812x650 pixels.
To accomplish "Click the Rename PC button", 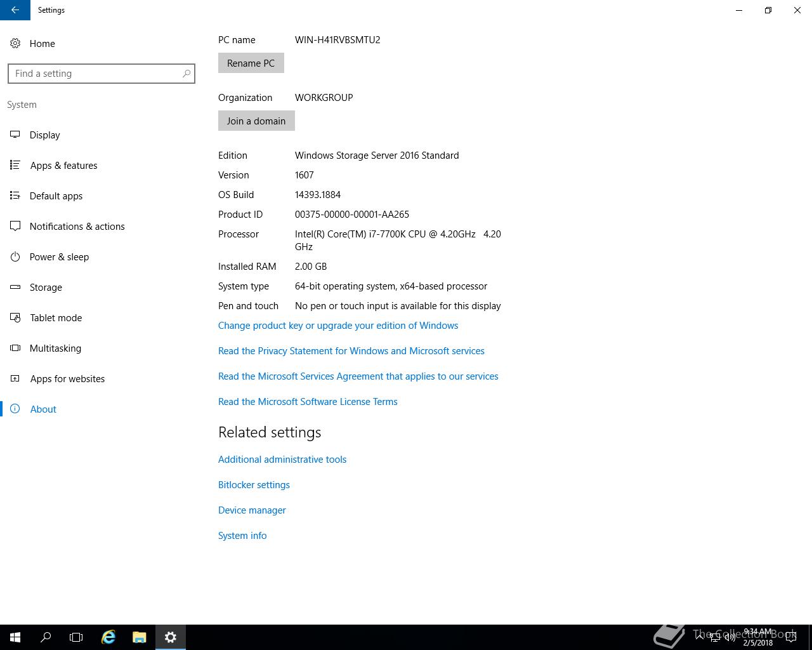I will [x=251, y=63].
